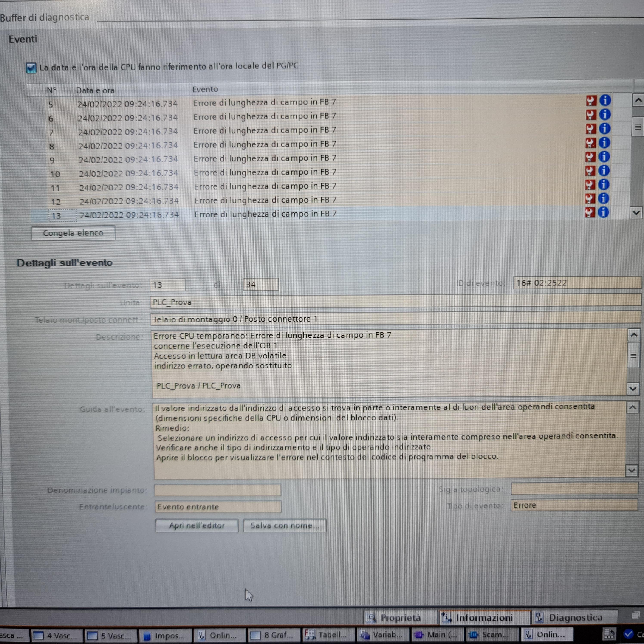Click the blue info icon in row 12
This screenshot has width=644, height=644.
(604, 198)
